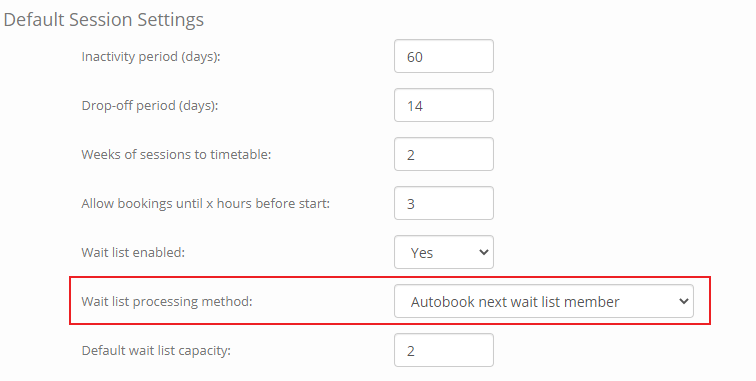The width and height of the screenshot is (756, 381).
Task: Click the value 60 in the inactivity field
Action: click(415, 57)
